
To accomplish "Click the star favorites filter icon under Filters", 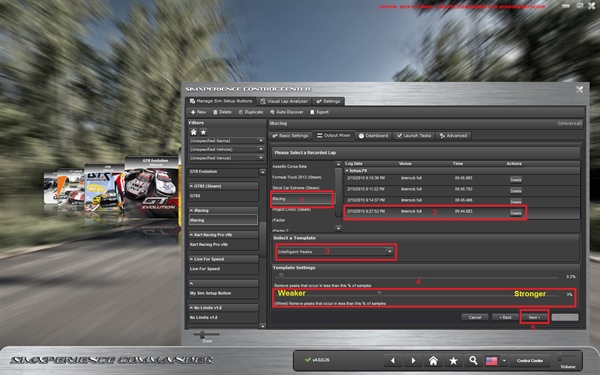I will (204, 132).
